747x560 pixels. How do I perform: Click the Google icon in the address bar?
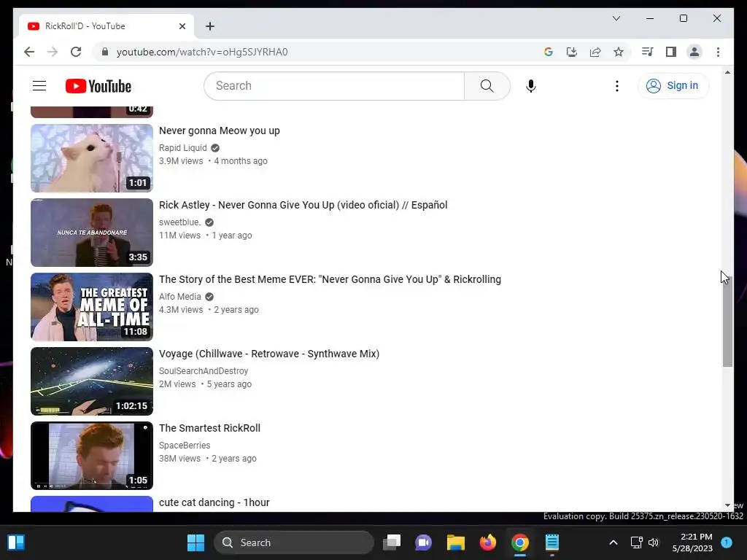coord(549,52)
